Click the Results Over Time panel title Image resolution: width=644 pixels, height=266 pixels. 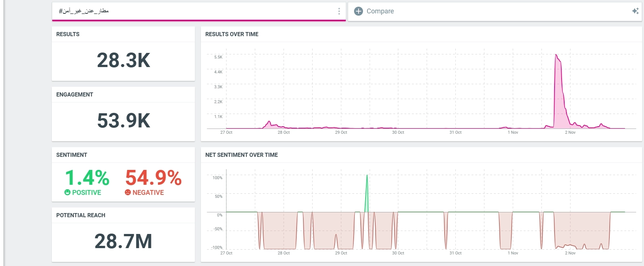coord(232,34)
